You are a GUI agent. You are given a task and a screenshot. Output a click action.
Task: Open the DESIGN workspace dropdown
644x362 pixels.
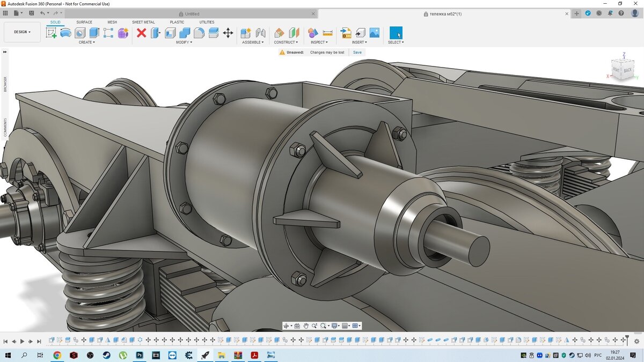tap(22, 32)
